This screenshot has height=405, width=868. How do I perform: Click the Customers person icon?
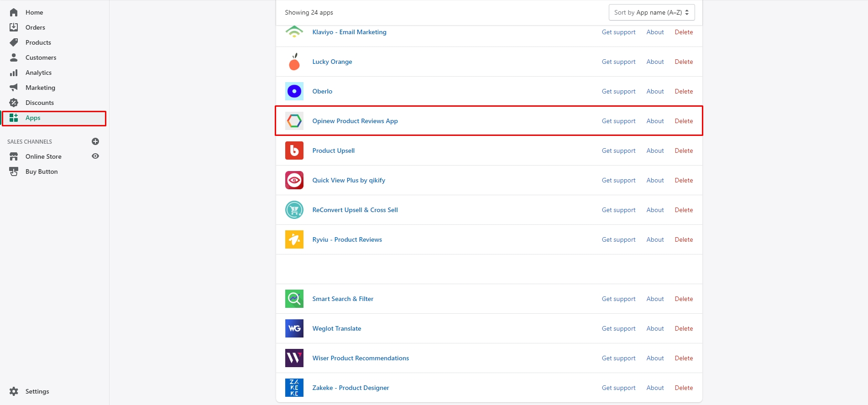pyautogui.click(x=14, y=57)
